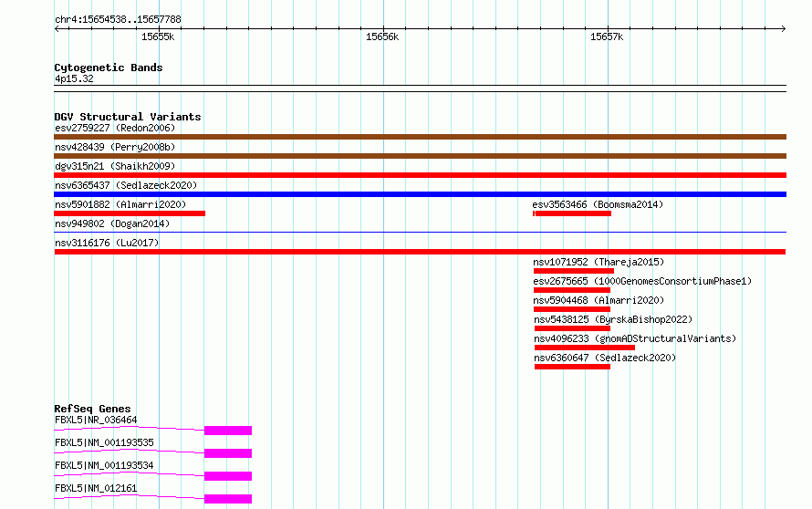812x509 pixels.
Task: Open the nsv5438125 (ByrskaBishop2022) label
Action: [613, 319]
